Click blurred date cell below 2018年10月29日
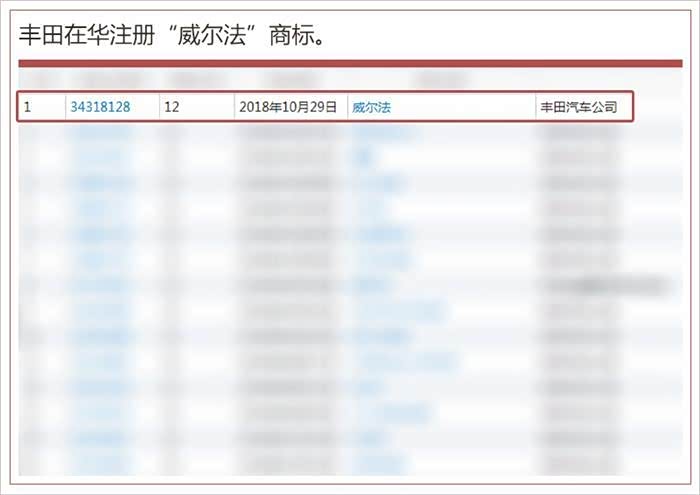 pos(288,132)
